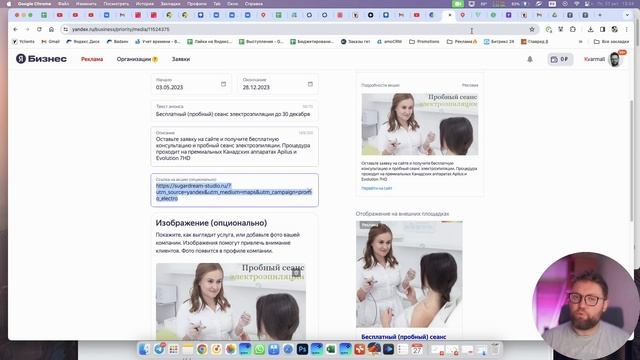Click the promo link URL field
640x360 pixels.
234,190
